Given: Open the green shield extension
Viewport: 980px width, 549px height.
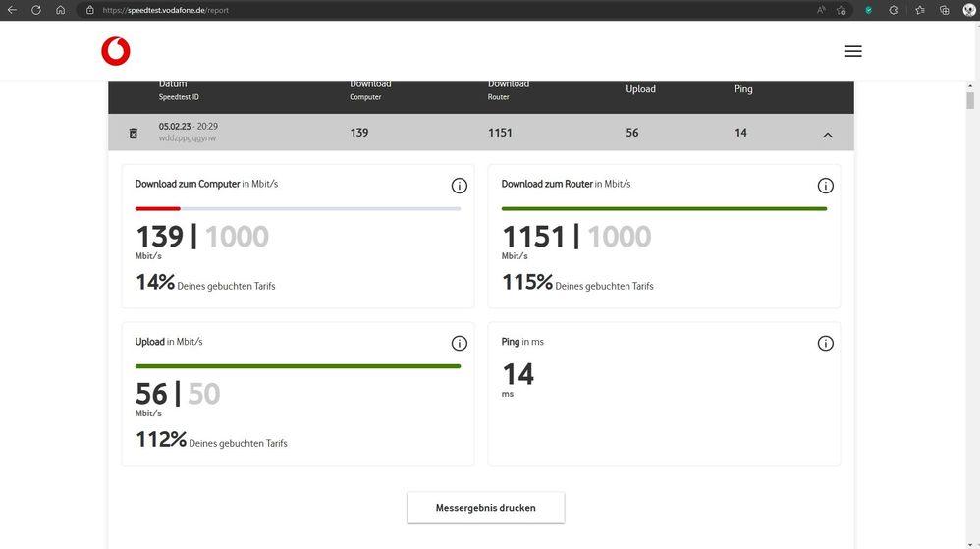Looking at the screenshot, I should pyautogui.click(x=868, y=10).
